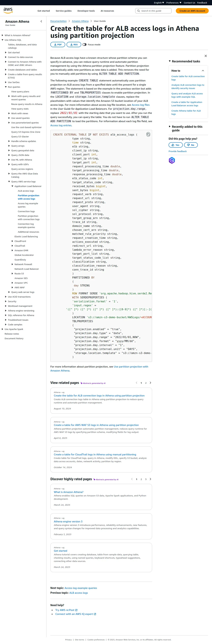Open Privacy footer link
This screenshot has height=644, width=212.
tap(68, 640)
